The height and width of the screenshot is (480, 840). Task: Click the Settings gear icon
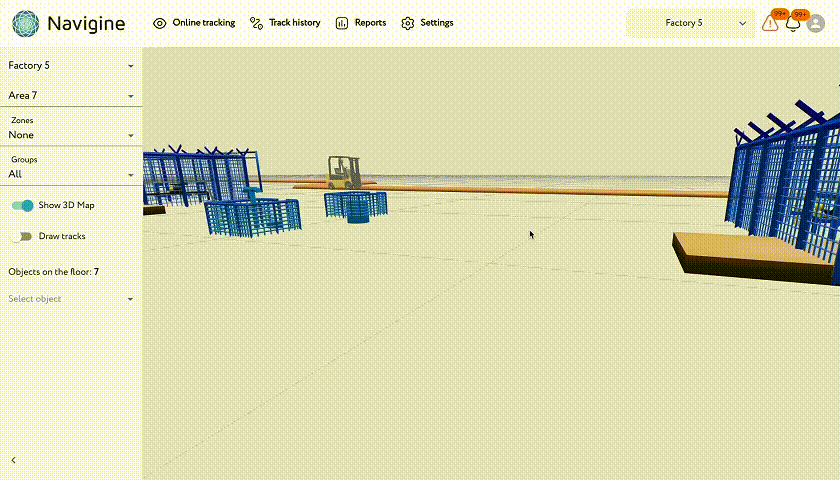click(407, 23)
